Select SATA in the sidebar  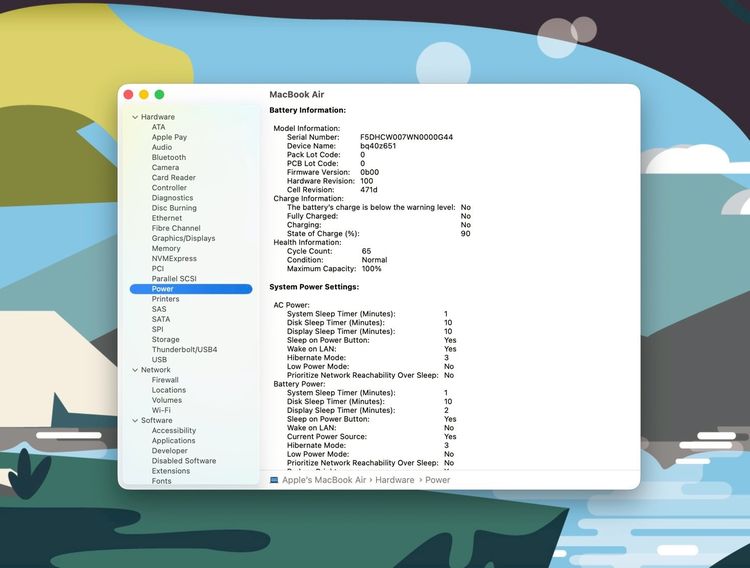click(161, 320)
